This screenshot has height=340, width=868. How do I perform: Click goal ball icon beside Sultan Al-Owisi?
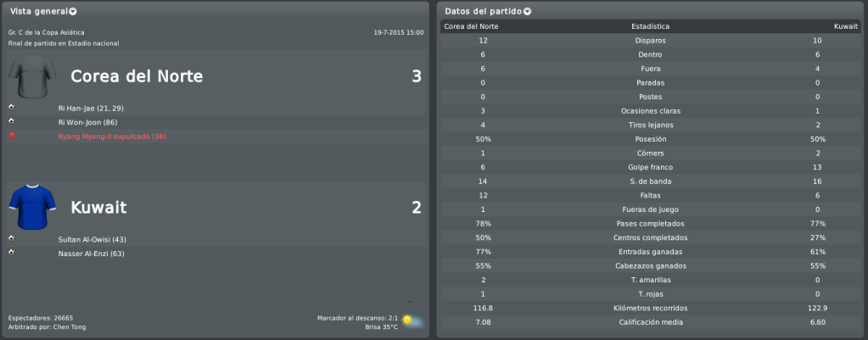[11, 237]
